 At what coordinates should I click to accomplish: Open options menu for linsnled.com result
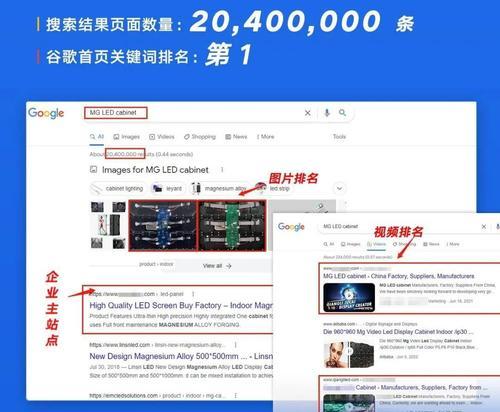[236, 345]
